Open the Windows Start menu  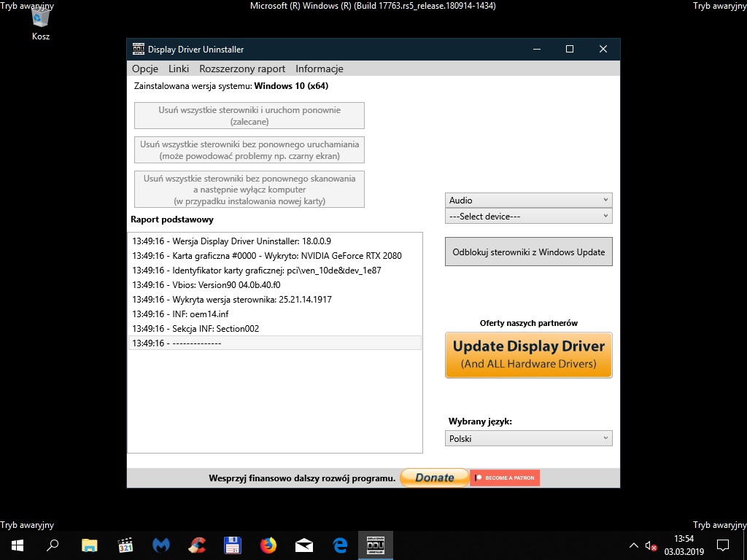18,545
